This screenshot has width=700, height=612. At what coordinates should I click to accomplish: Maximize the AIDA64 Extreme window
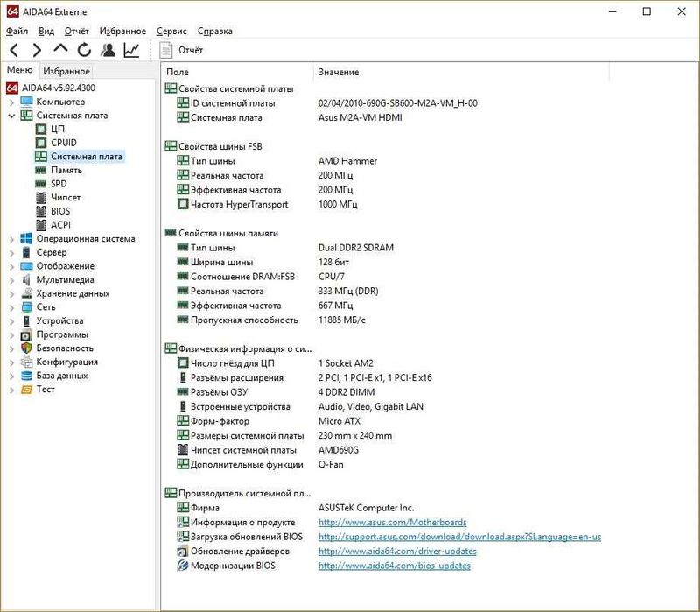point(647,11)
